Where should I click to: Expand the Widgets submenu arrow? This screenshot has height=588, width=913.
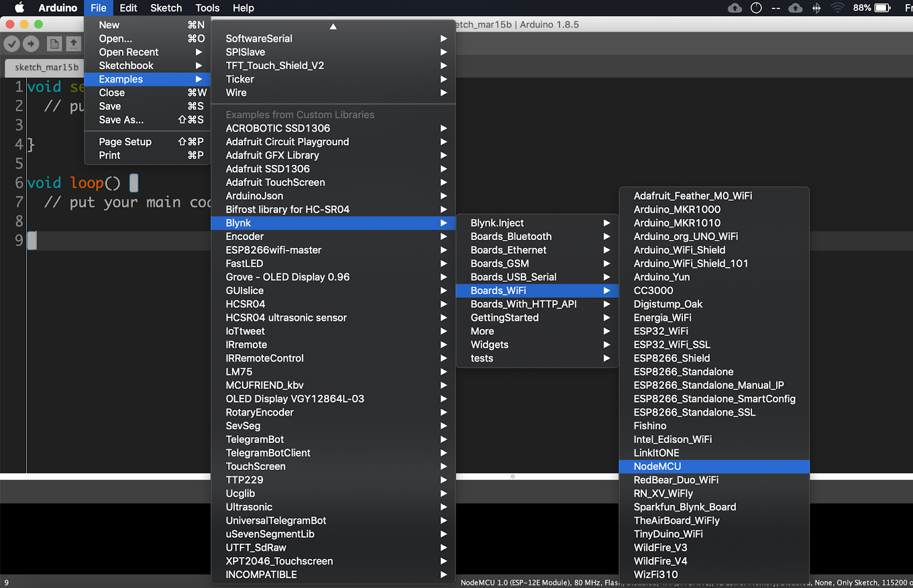[x=607, y=345]
